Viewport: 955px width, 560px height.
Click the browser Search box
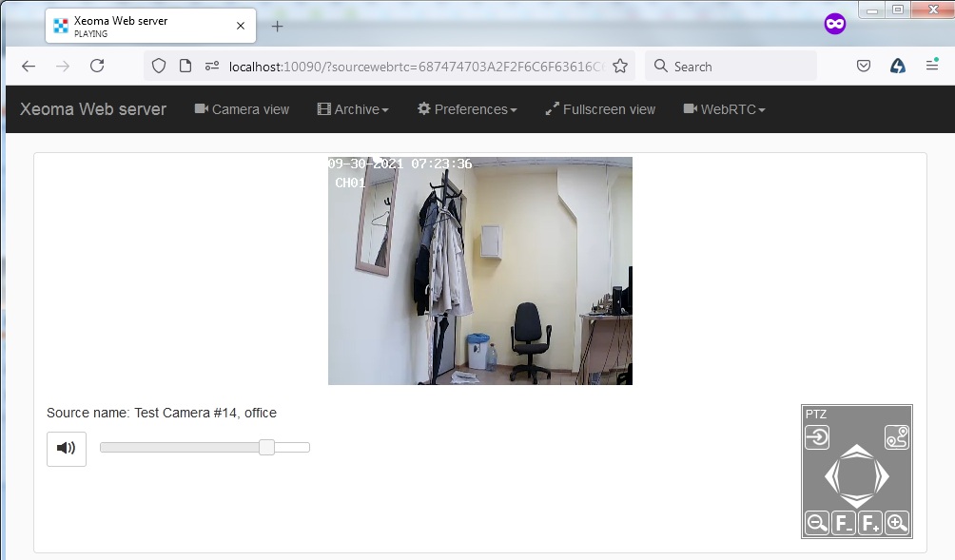[x=731, y=67]
